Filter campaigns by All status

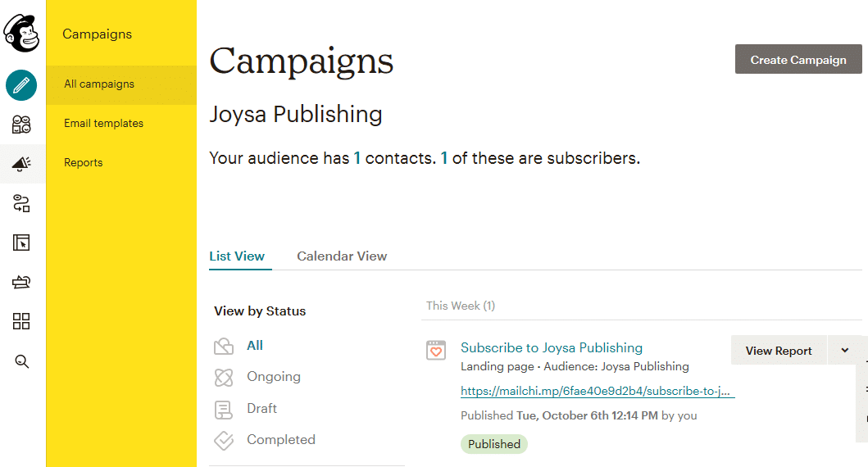click(255, 346)
